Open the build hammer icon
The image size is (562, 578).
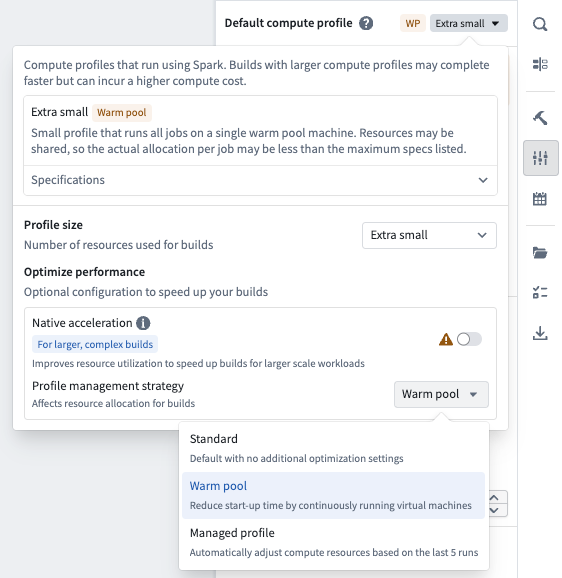coord(540,118)
